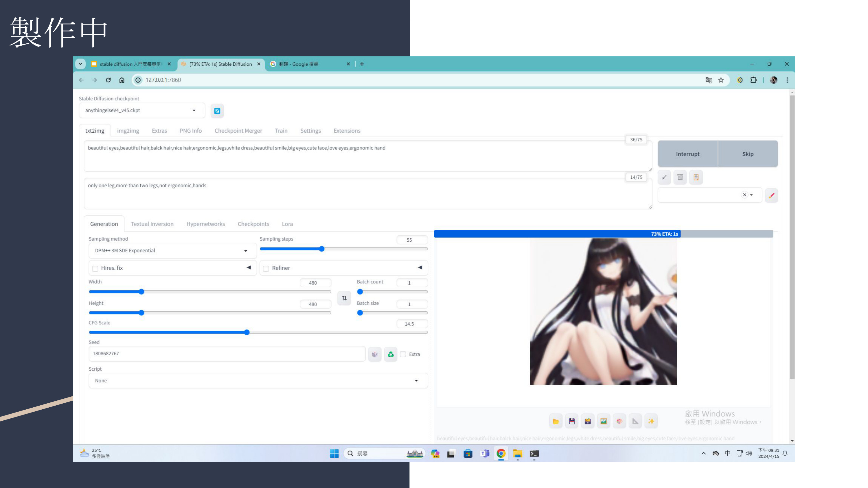Open Sampling method dropdown
868x488 pixels.
tap(172, 251)
